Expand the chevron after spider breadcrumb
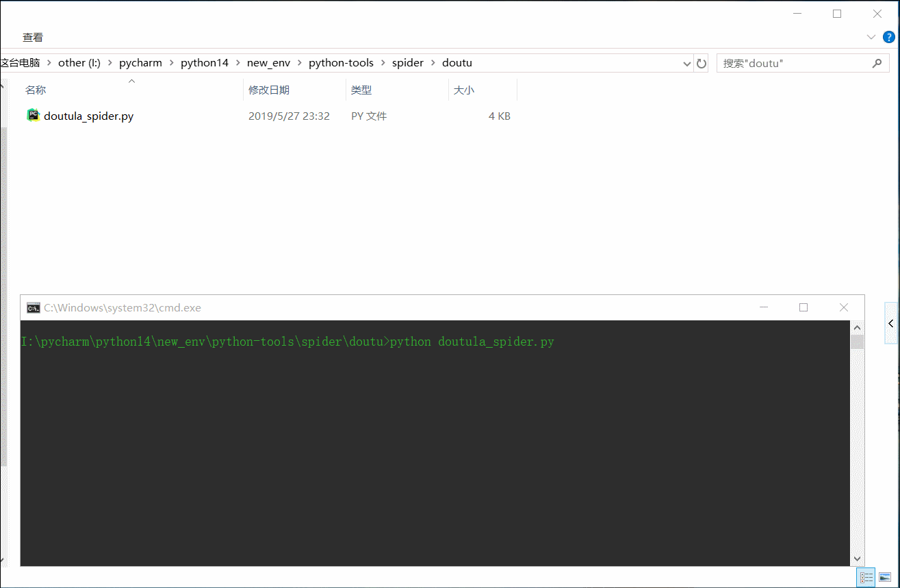900x588 pixels. 433,63
